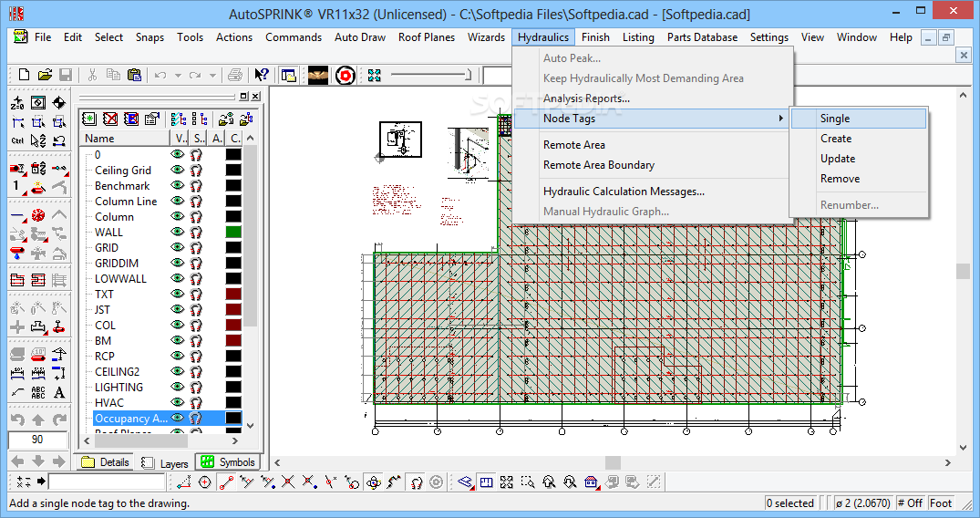Expand the Node Tags submenu arrow
980x518 pixels.
point(780,119)
